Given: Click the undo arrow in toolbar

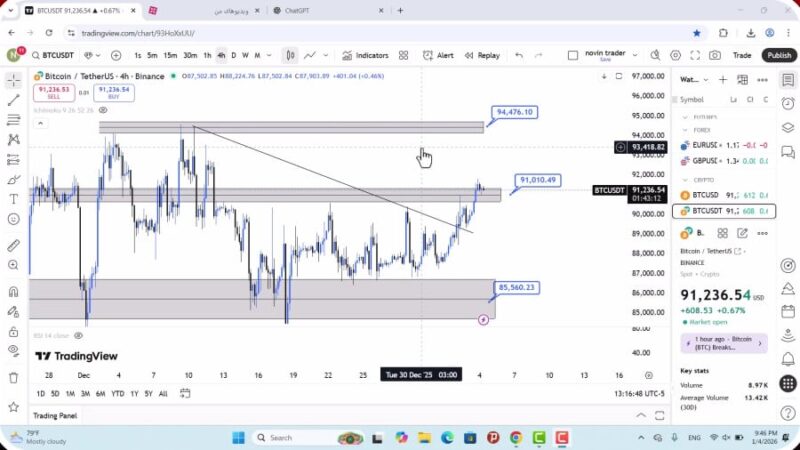Looking at the screenshot, I should [x=519, y=55].
